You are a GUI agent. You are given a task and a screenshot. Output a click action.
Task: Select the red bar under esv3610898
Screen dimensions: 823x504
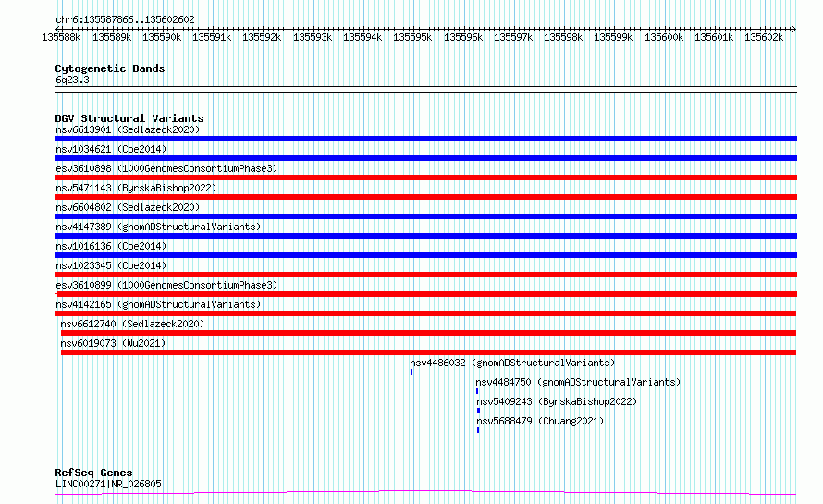coord(425,178)
